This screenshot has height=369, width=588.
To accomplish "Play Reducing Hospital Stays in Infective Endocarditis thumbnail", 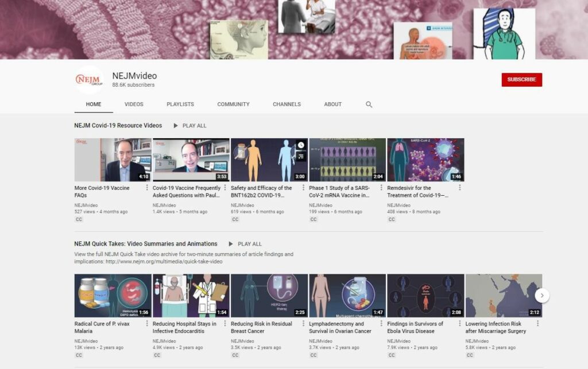I will 191,296.
